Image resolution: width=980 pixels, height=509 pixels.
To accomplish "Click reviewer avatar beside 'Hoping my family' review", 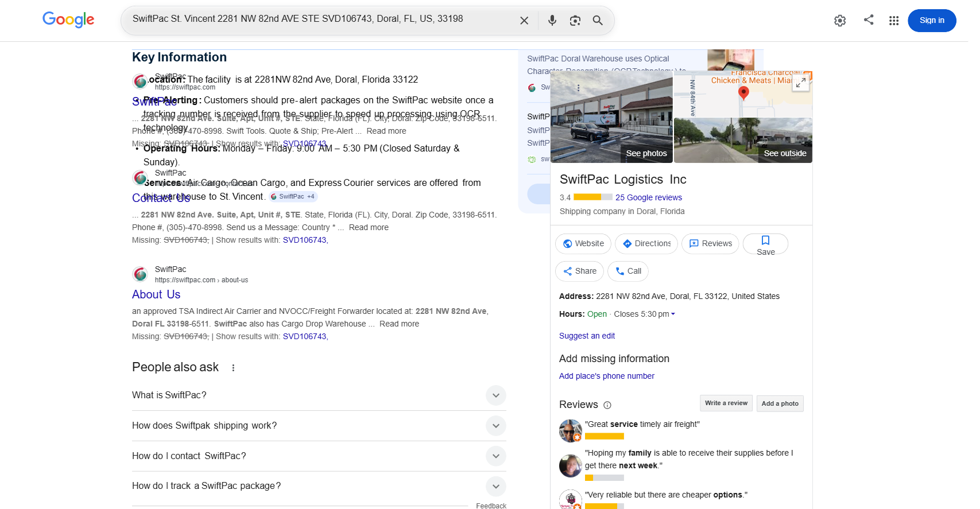I will coord(571,466).
